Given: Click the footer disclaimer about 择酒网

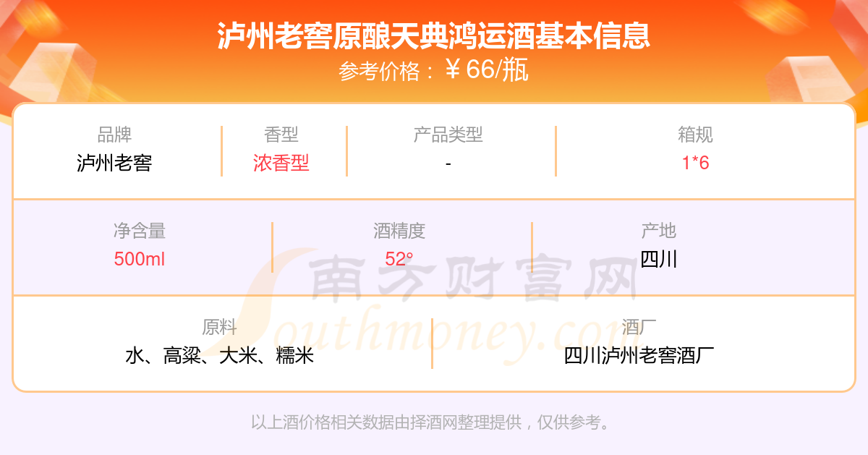Looking at the screenshot, I should (434, 422).
